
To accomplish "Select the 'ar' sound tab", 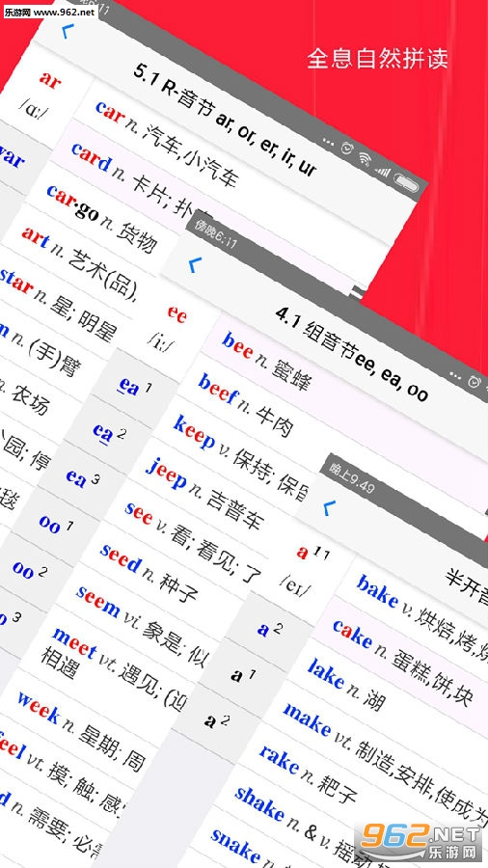I will point(43,95).
